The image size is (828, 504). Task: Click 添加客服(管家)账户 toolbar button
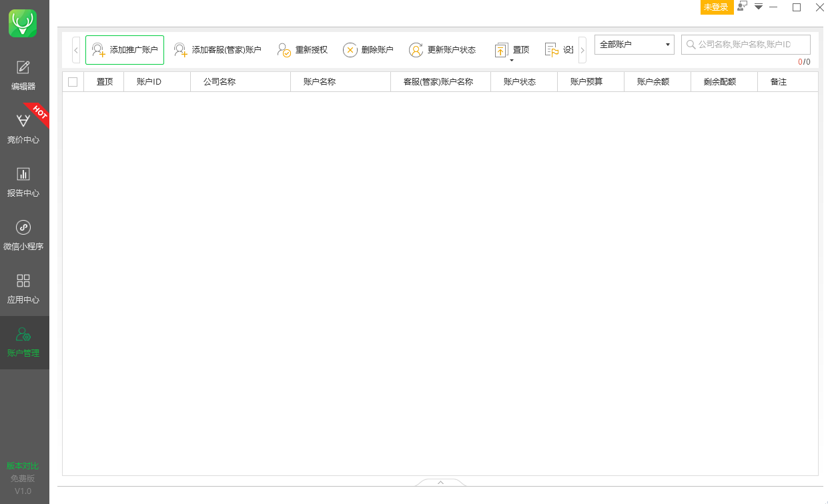218,50
